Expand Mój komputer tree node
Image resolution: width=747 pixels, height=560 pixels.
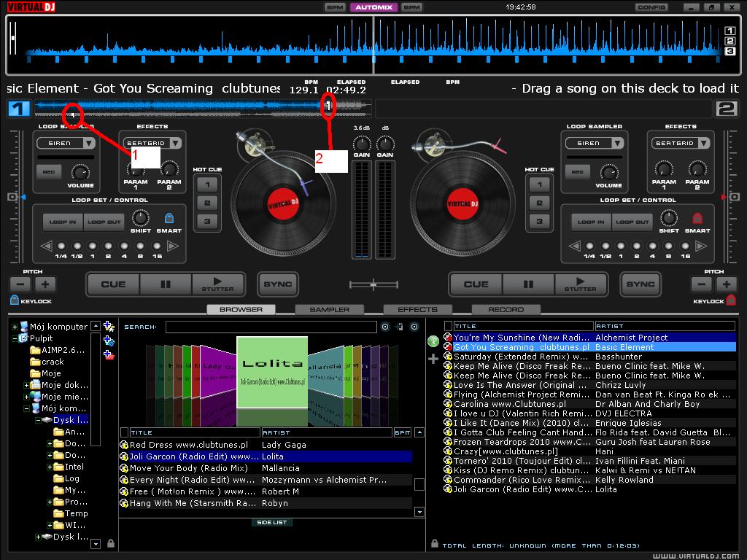(15, 327)
